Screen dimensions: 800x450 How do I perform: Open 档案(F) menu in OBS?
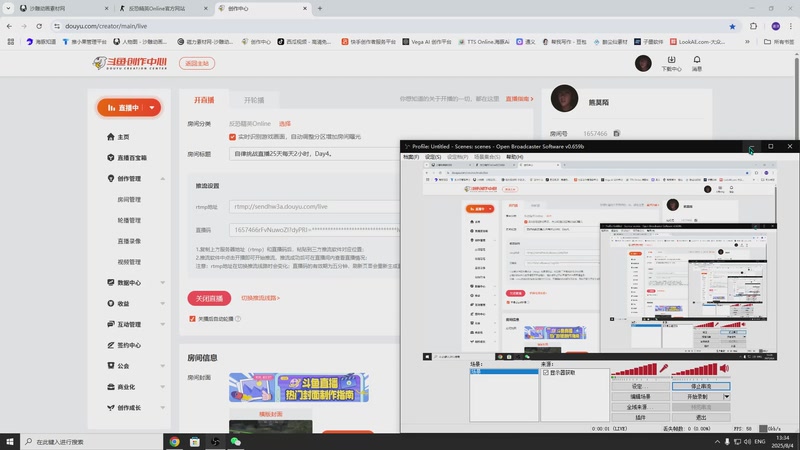[411, 157]
